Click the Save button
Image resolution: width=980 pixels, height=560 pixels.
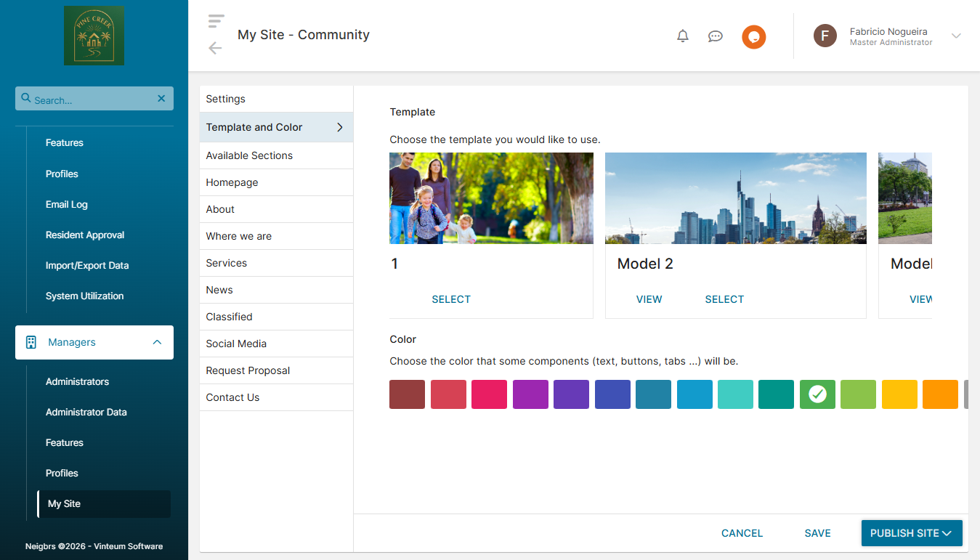pyautogui.click(x=817, y=533)
